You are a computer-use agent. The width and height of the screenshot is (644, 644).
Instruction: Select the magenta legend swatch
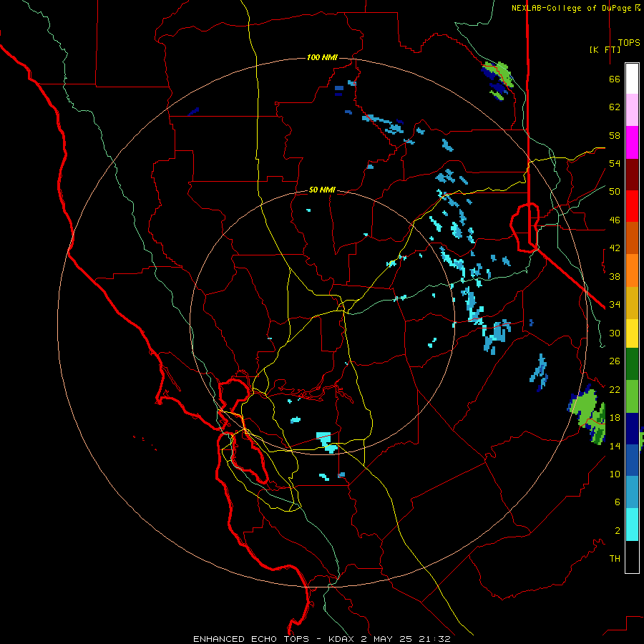[632, 142]
